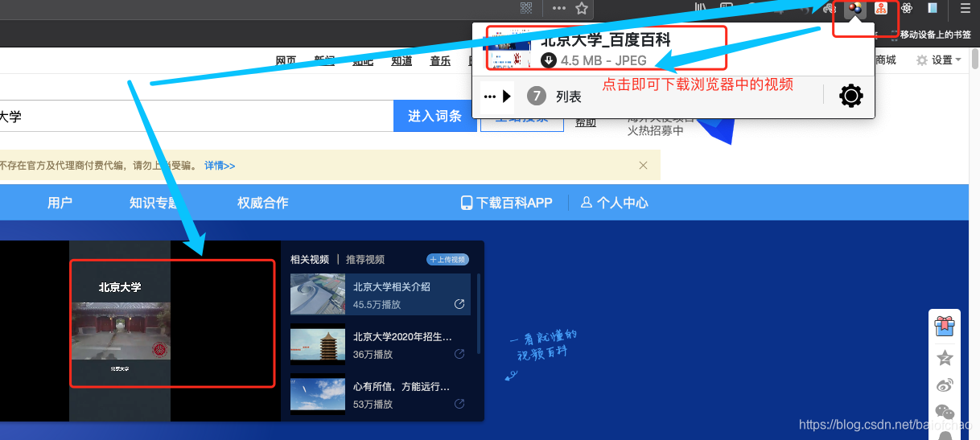Click the 上传视频 upload button
This screenshot has width=980, height=440.
447,259
